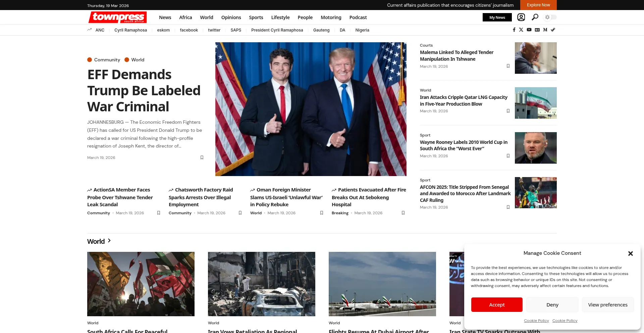Open the search magnifier icon
644x333 pixels.
[535, 17]
